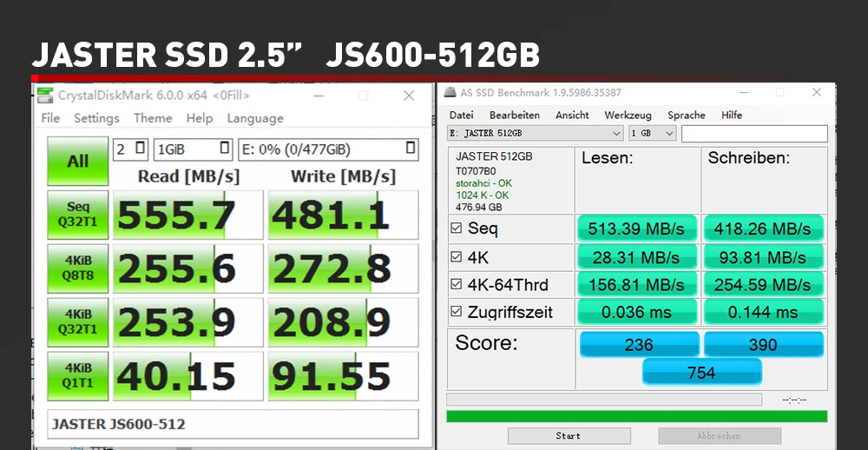
Task: Click Seq write result 481.1
Action: [x=343, y=215]
